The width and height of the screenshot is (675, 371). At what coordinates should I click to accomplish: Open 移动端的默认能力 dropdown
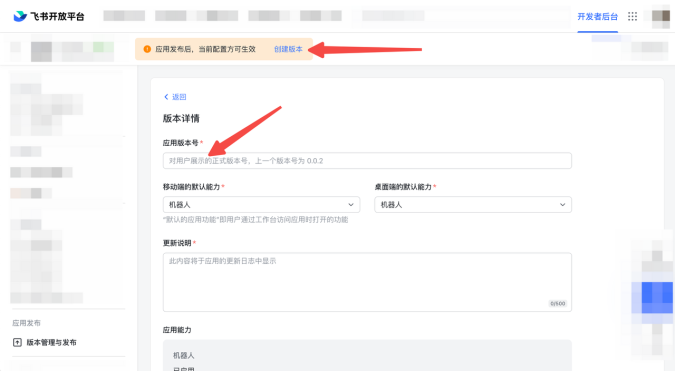point(261,204)
